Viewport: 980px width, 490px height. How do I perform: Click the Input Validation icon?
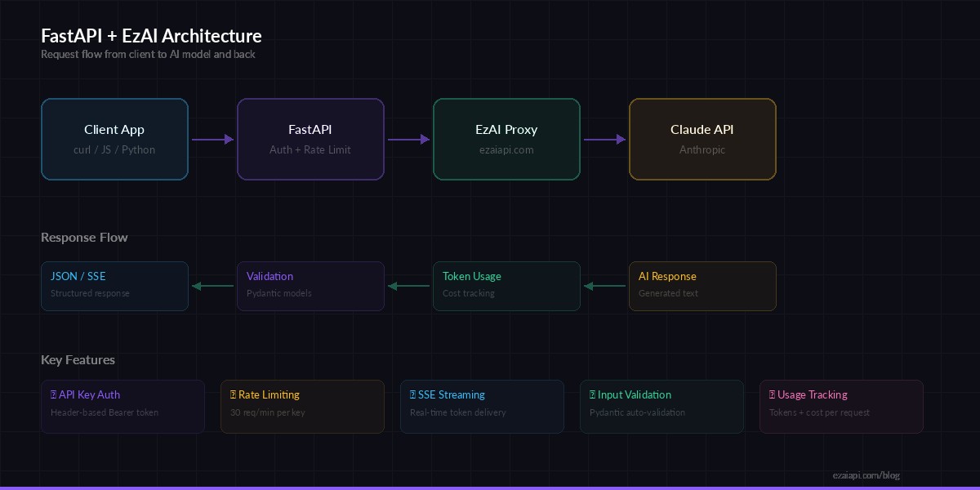591,394
